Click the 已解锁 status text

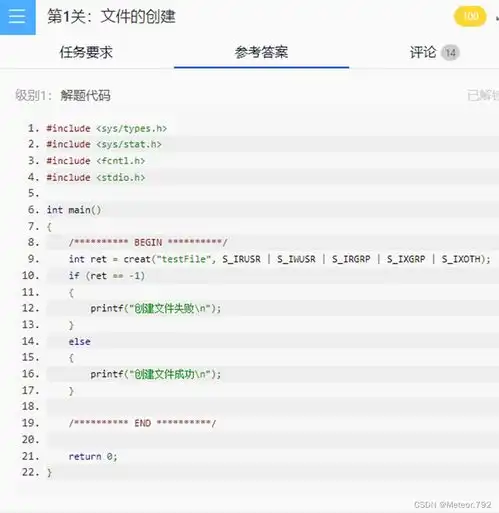point(483,95)
